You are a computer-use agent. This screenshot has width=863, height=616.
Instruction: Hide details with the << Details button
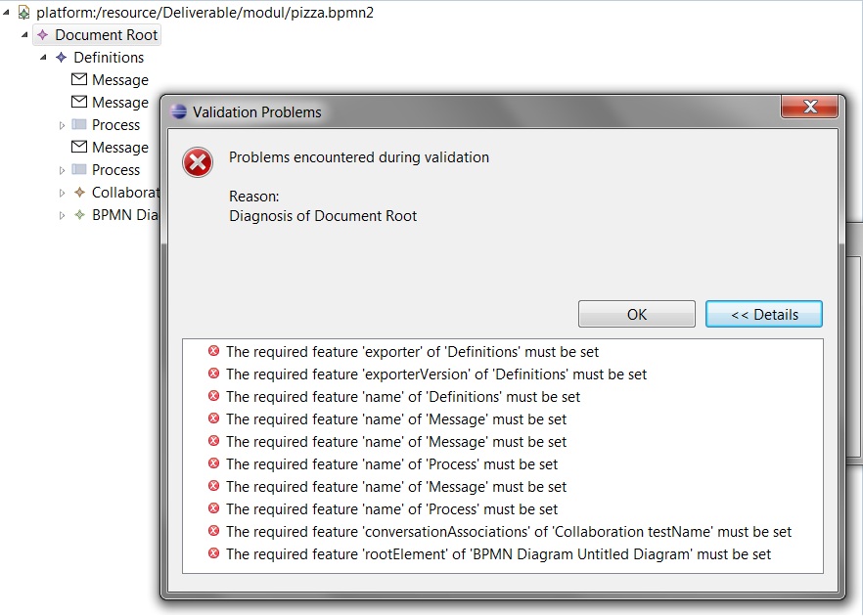tap(764, 314)
